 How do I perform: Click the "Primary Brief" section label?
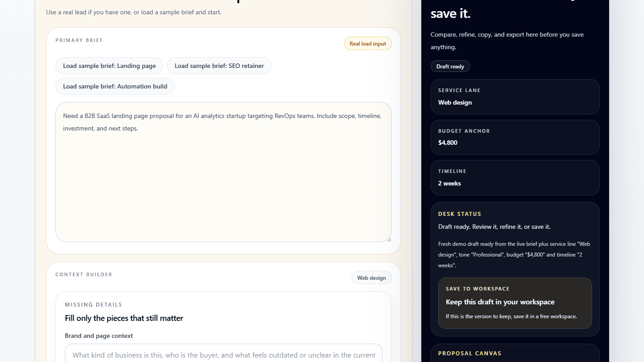[79, 40]
